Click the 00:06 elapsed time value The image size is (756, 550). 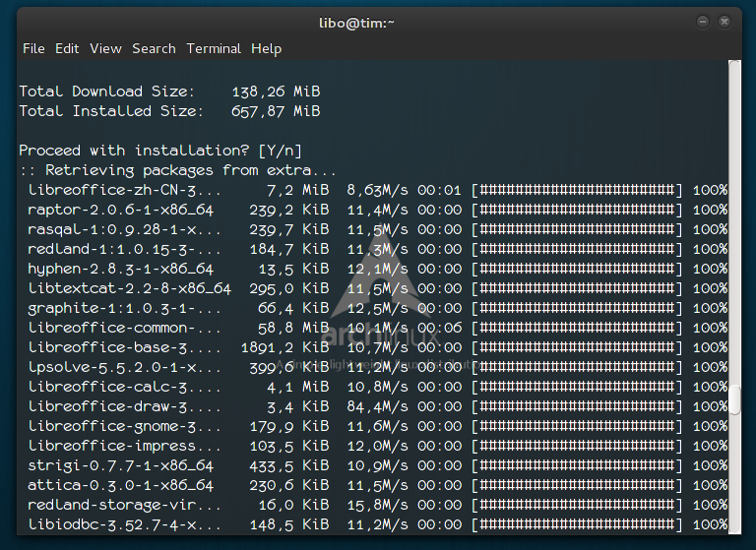click(x=439, y=328)
